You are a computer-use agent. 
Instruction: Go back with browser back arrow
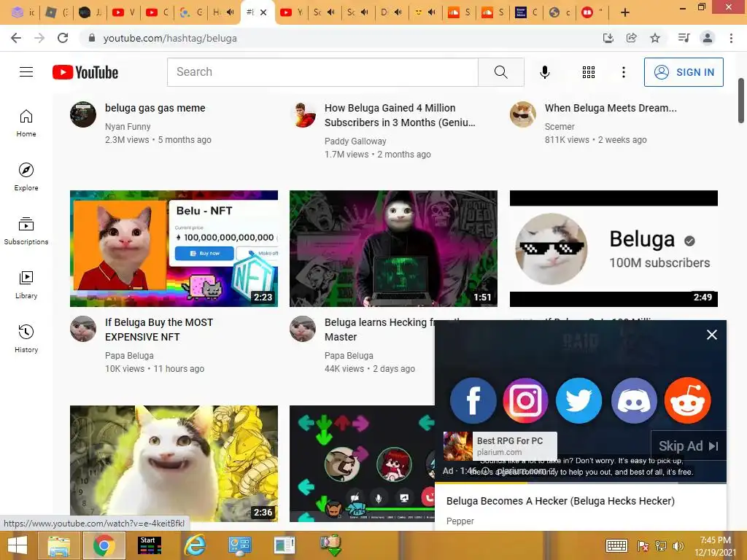pyautogui.click(x=16, y=38)
